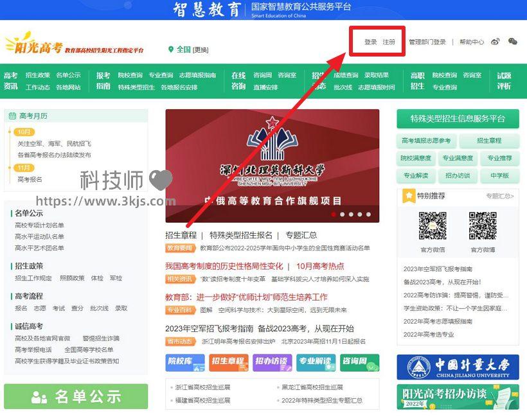Open 黑龙江省高校招生巡展
Screen dimensions: 527x420
[312, 387]
